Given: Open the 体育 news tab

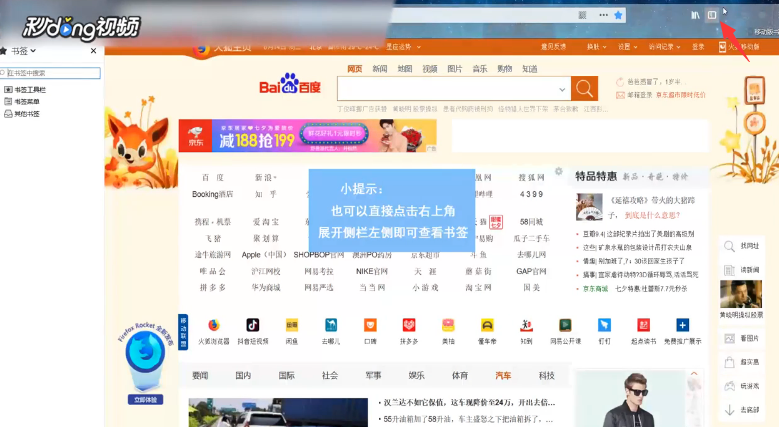Looking at the screenshot, I should click(460, 376).
